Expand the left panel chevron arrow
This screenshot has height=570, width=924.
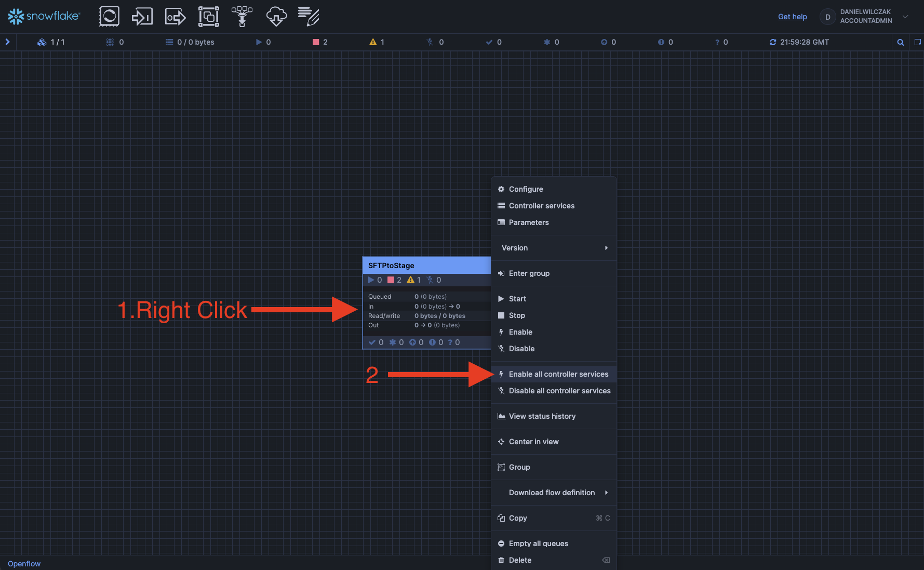8,42
